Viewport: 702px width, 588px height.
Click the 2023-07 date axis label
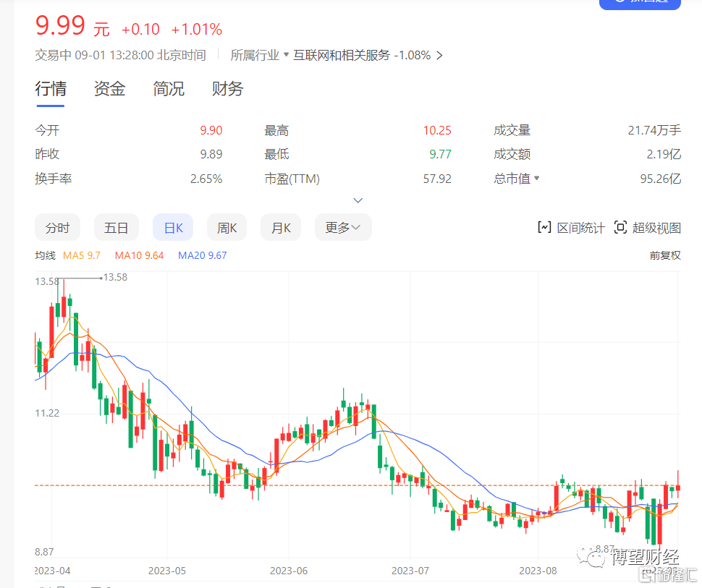(410, 571)
